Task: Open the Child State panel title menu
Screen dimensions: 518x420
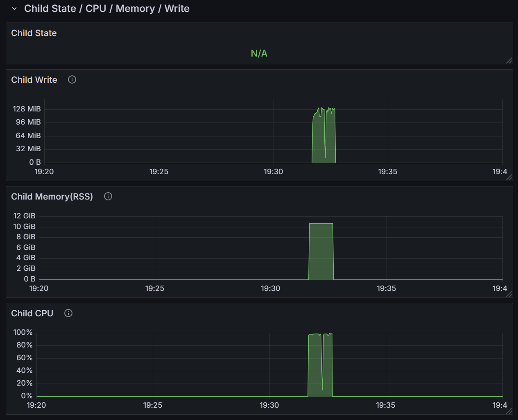Action: 34,33
